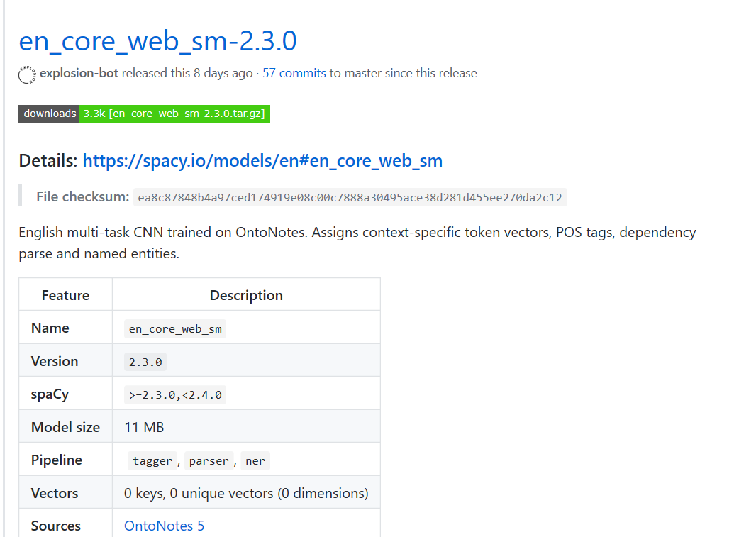Click the downloads 3.3k badge
Screen dimensions: 756x537
coord(144,114)
